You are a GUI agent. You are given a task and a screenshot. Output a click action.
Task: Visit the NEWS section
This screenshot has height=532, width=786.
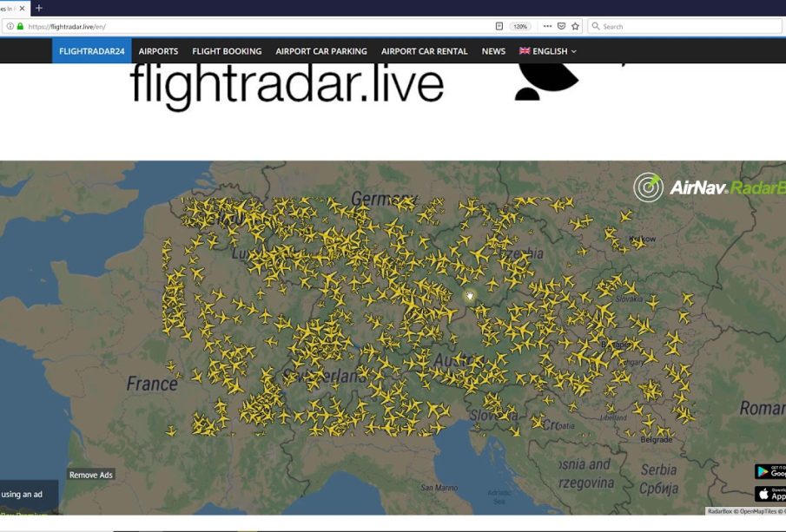coord(494,51)
